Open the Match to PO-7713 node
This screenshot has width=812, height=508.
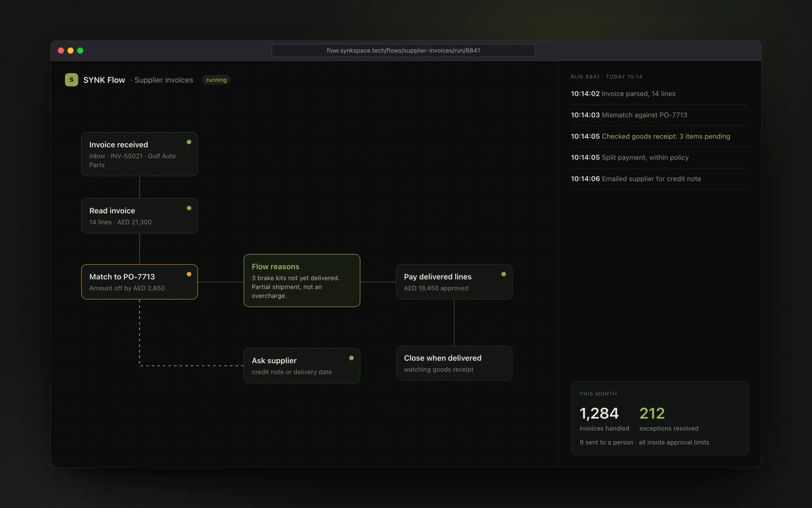[139, 282]
